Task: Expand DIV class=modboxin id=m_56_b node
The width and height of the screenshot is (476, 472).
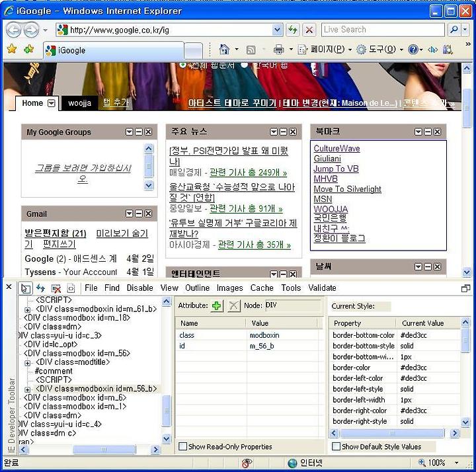Action: [x=27, y=390]
